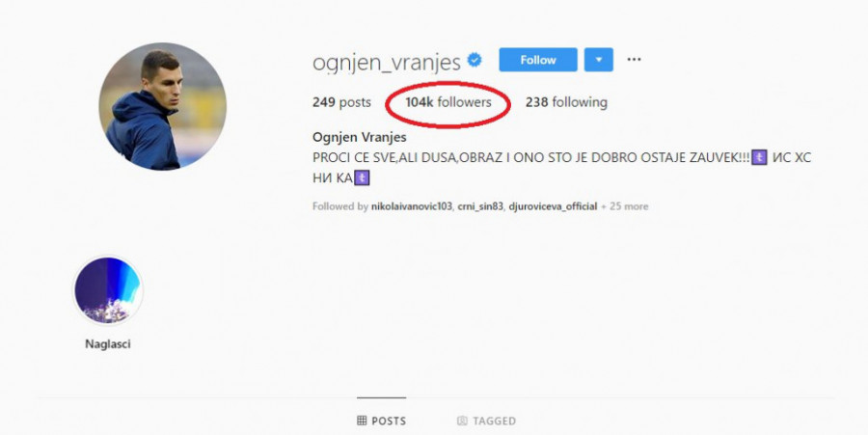Show the + 25 more followers
This screenshot has height=435, width=868.
(x=624, y=206)
